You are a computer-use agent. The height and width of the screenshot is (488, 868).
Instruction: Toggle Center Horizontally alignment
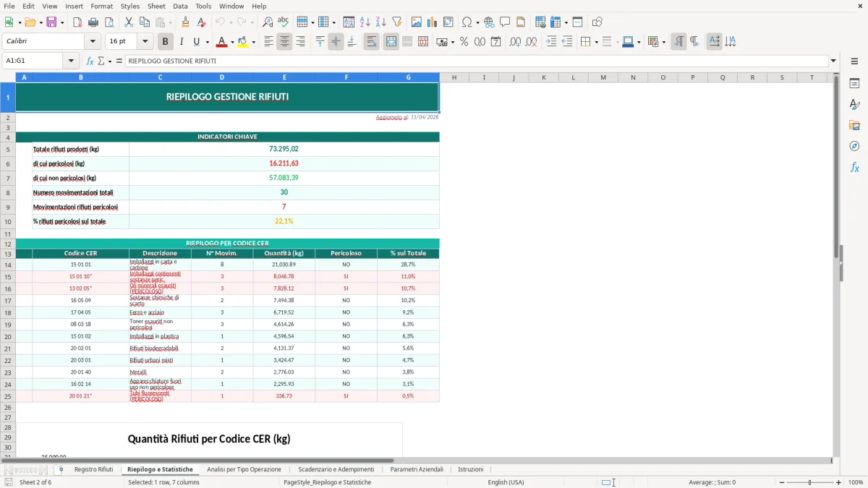pyautogui.click(x=284, y=42)
